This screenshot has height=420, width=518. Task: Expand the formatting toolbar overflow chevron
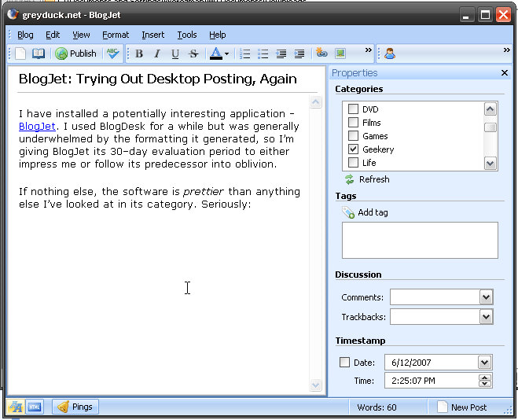(368, 50)
